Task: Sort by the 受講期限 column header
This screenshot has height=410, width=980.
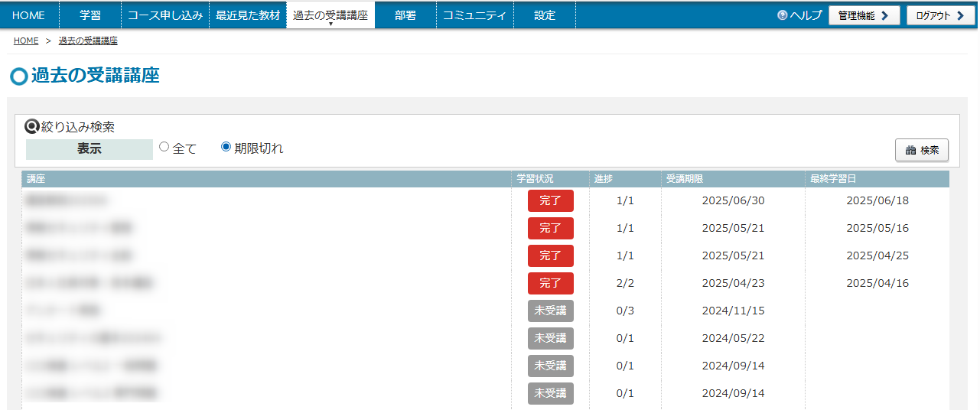Action: pos(684,179)
